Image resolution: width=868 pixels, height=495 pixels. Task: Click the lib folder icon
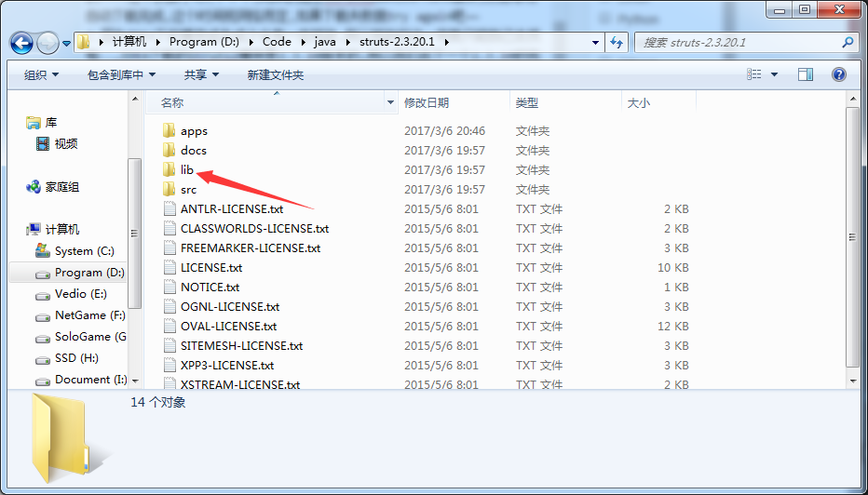[169, 169]
